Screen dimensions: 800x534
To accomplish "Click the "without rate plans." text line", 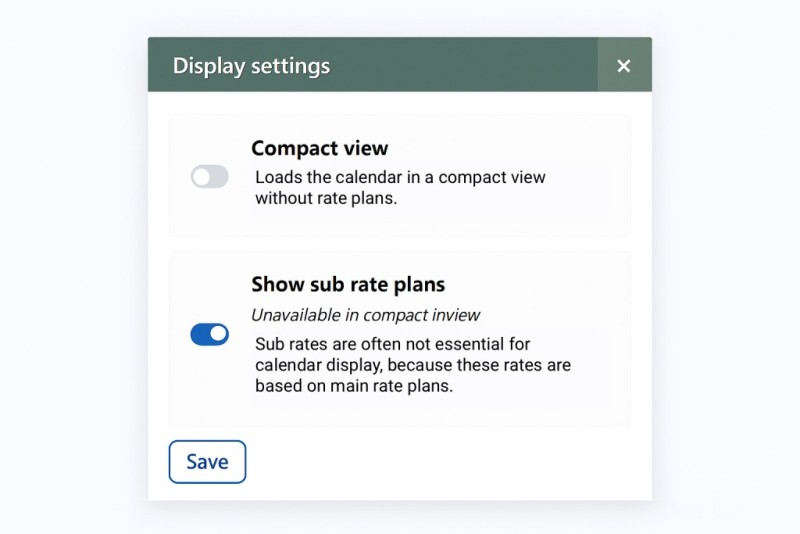I will (x=326, y=198).
